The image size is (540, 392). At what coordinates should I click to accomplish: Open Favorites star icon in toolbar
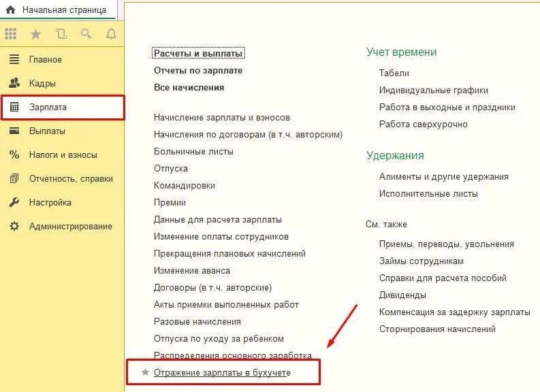(36, 34)
